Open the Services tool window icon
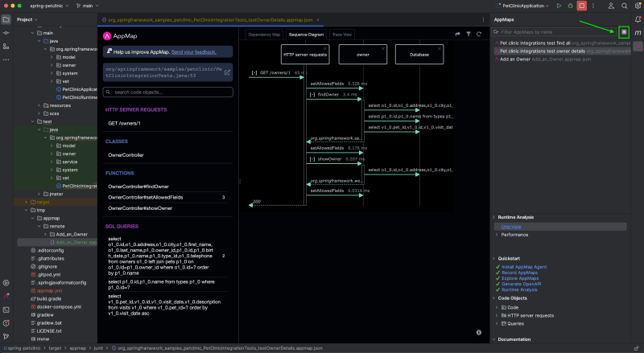 click(6, 283)
